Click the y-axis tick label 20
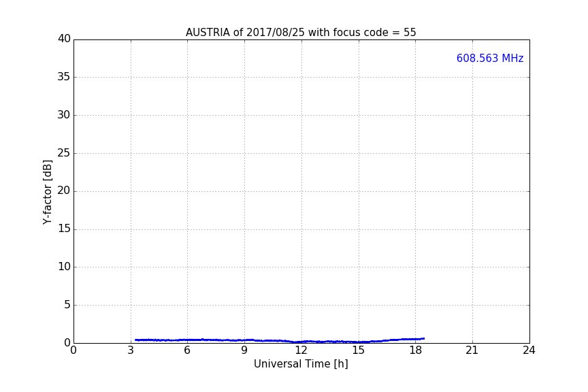Image resolution: width=588 pixels, height=392 pixels. pos(64,191)
